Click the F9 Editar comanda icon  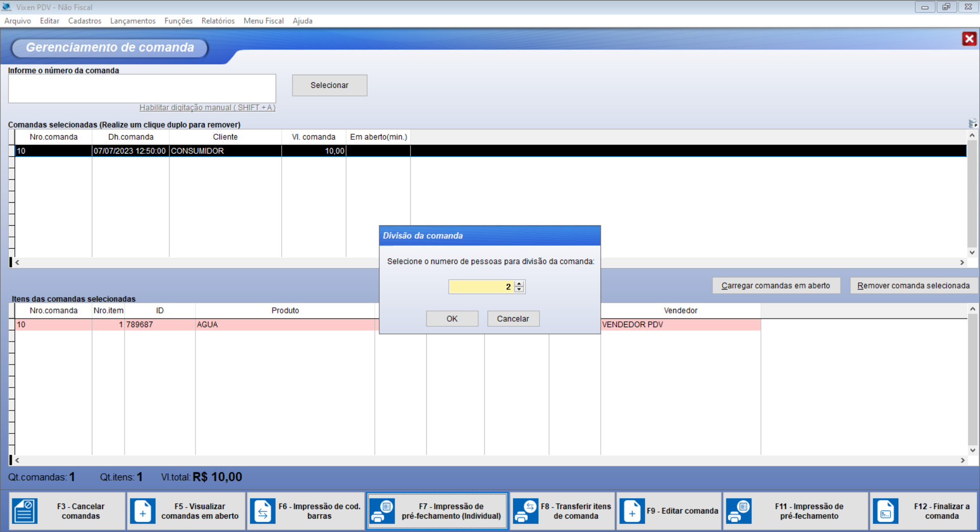click(632, 511)
